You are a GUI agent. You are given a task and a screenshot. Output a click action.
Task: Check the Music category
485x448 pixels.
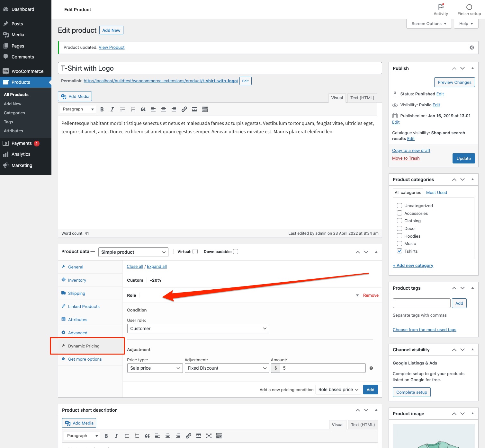[400, 243]
